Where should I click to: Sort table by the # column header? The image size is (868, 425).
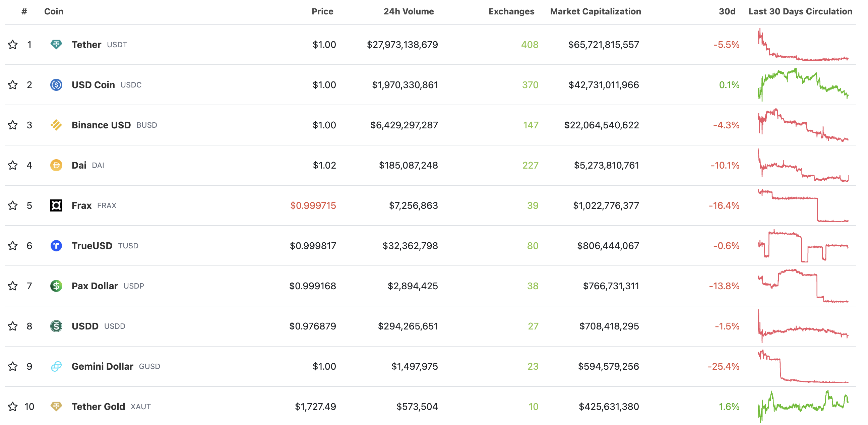pyautogui.click(x=24, y=11)
